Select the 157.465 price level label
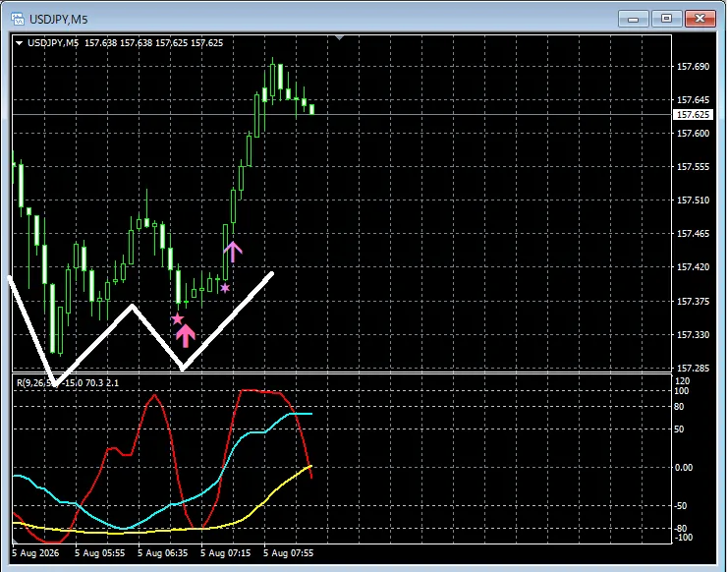Screen dimensions: 728x572 tap(694, 234)
